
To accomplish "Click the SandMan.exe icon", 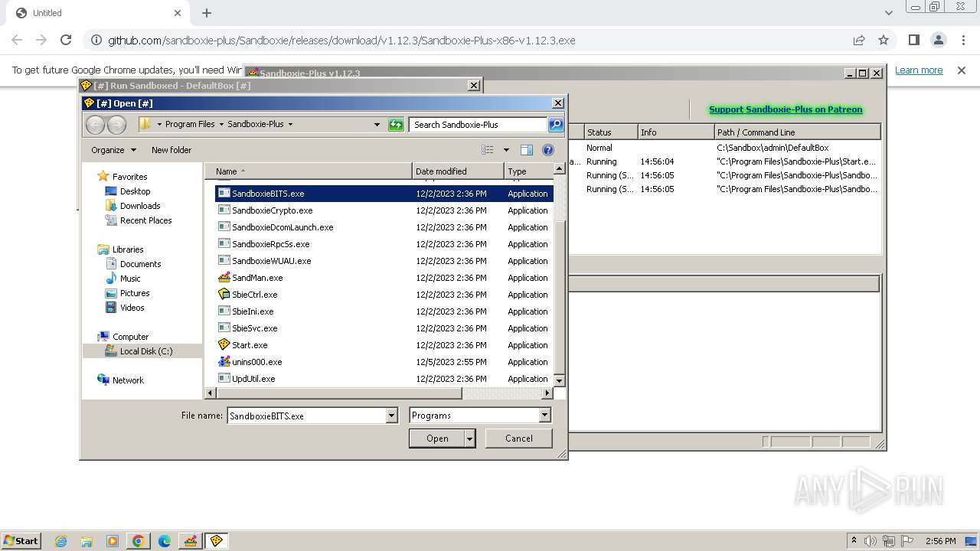I will [224, 278].
